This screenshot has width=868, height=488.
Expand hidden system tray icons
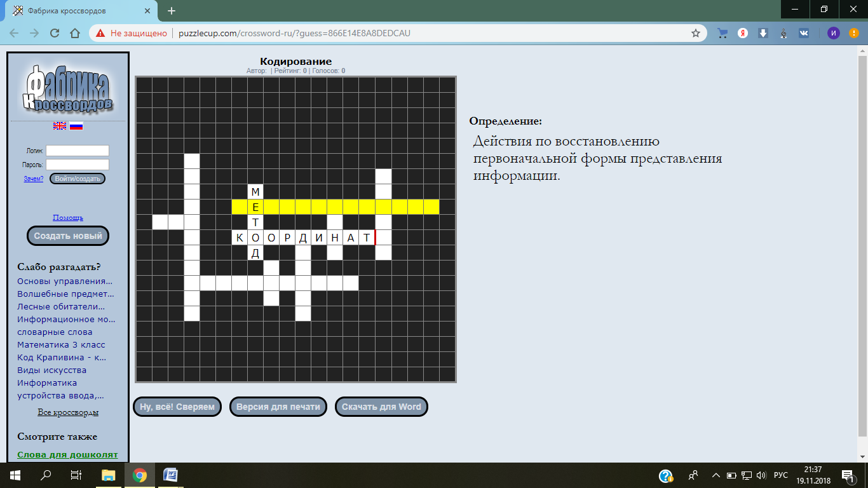coord(715,475)
